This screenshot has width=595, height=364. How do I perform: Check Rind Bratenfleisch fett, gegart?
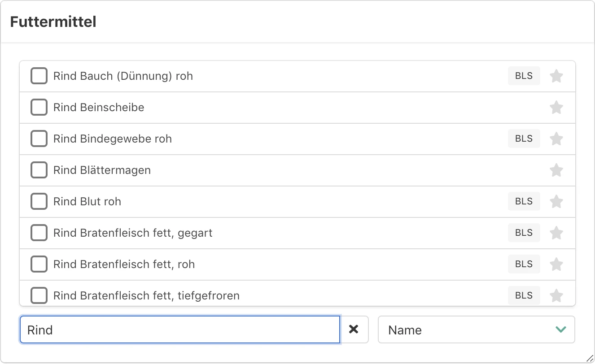[39, 233]
